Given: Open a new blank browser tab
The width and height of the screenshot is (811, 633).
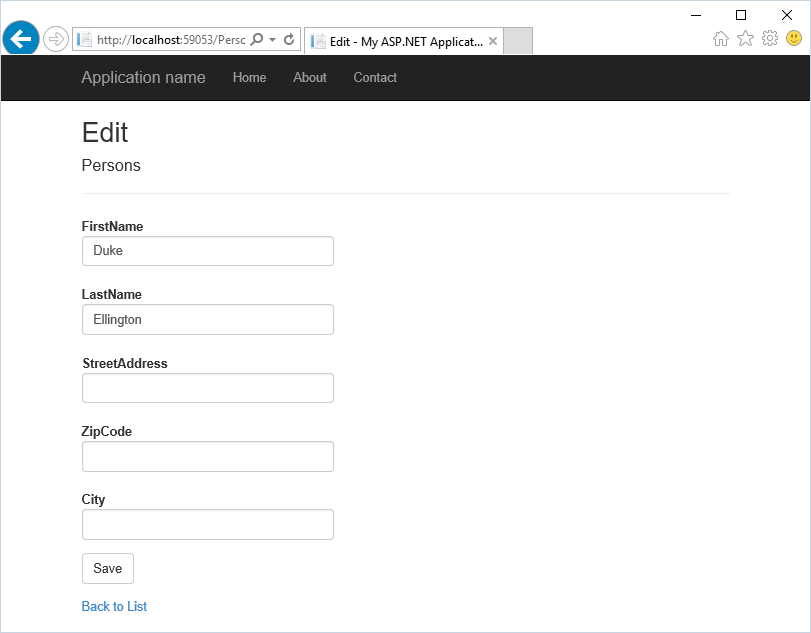Looking at the screenshot, I should coord(518,41).
